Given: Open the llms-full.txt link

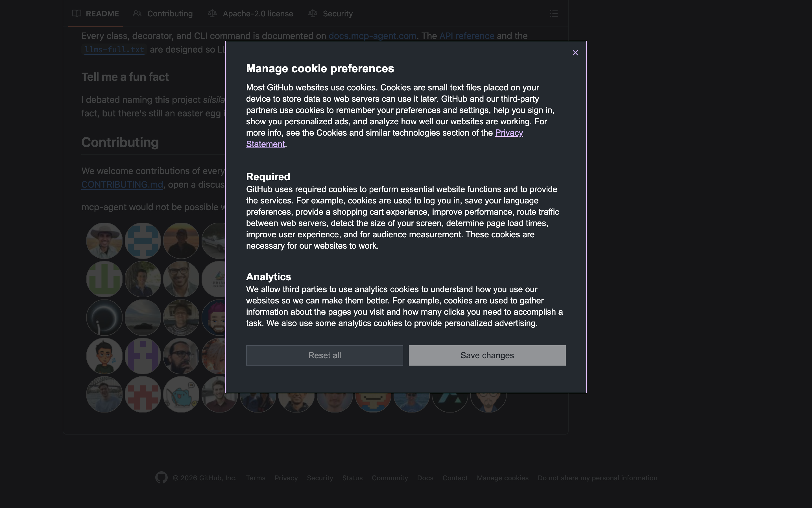Looking at the screenshot, I should [114, 50].
